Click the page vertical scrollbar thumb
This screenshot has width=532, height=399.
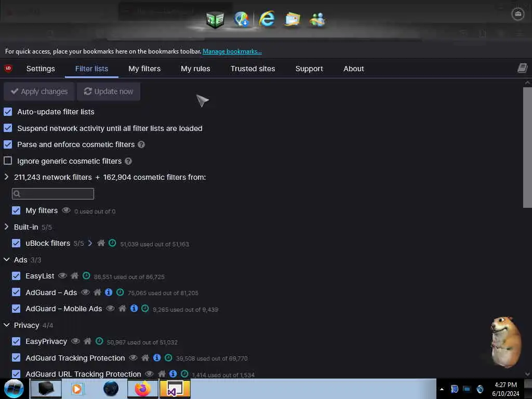point(527,147)
